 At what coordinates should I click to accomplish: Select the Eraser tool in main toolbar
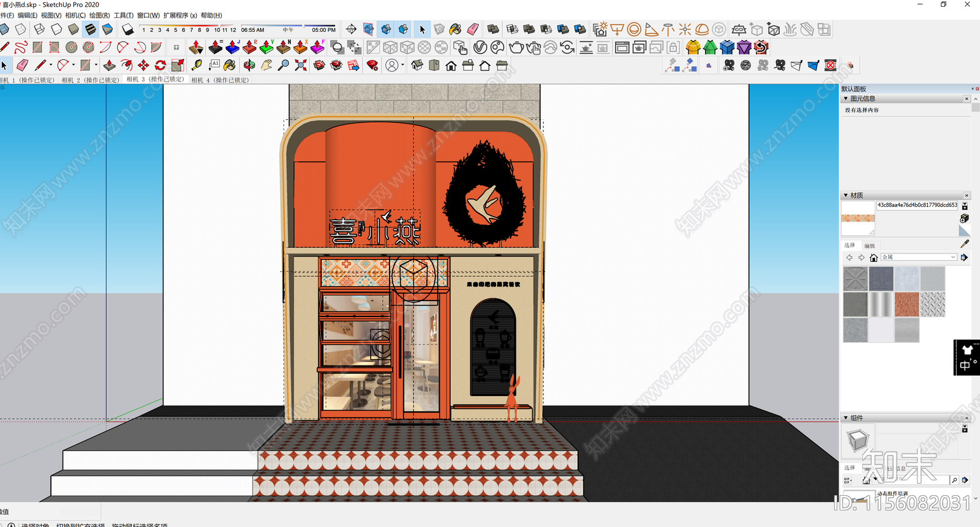(23, 65)
